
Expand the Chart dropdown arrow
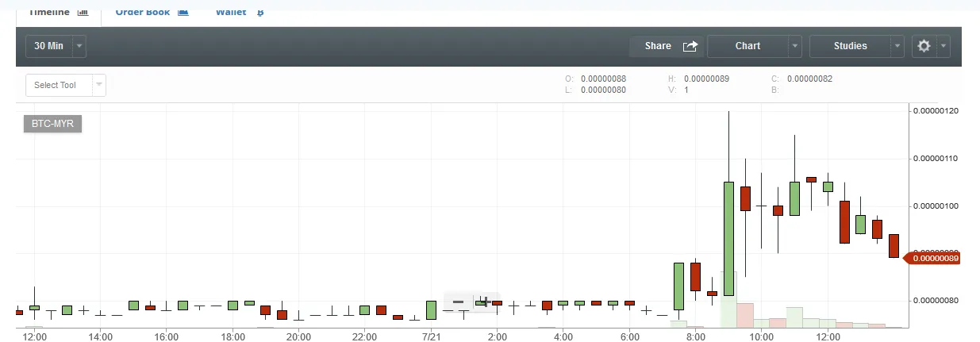[795, 46]
